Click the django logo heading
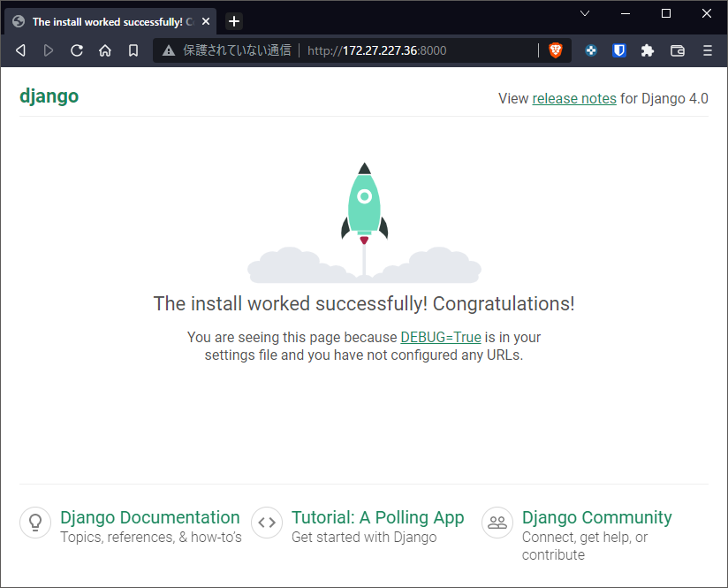The width and height of the screenshot is (728, 588). point(49,96)
